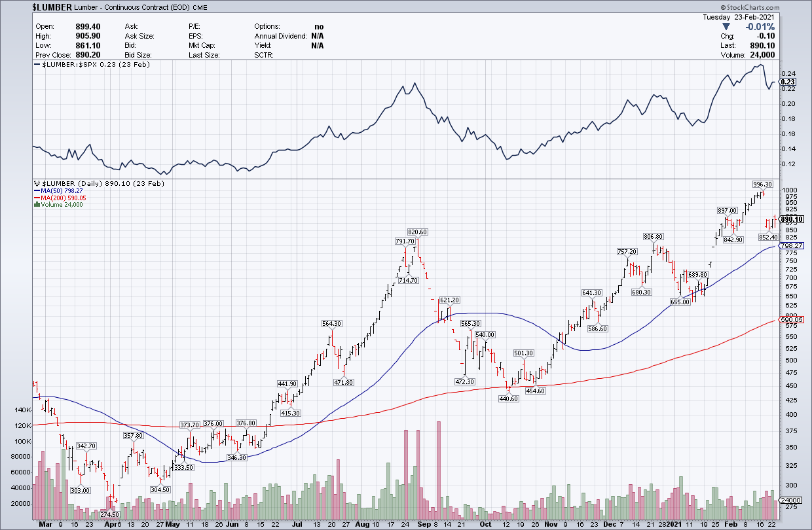
Task: Click the 890.10 last price axis tag
Action: pyautogui.click(x=791, y=220)
